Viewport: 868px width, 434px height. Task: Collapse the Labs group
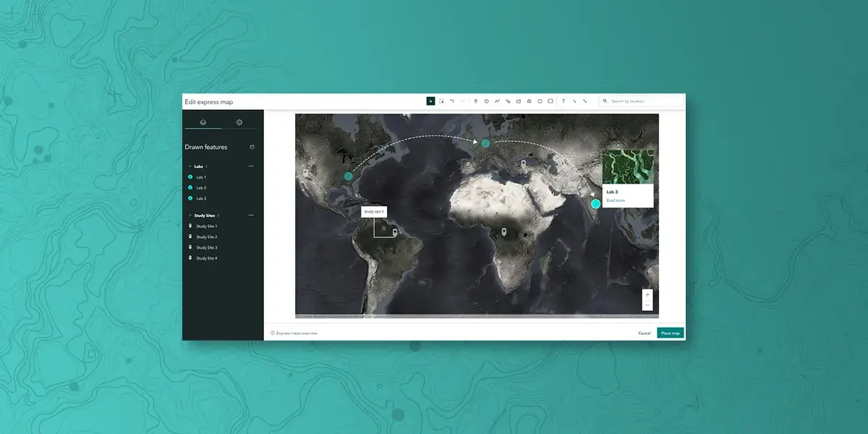[x=190, y=166]
